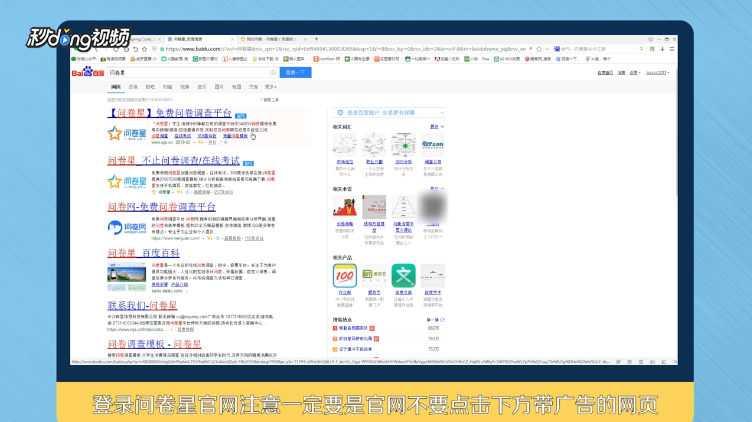Screen dimensions: 752x422
Task: Open the first 搜索热点 hot item
Action: pyautogui.click(x=353, y=328)
